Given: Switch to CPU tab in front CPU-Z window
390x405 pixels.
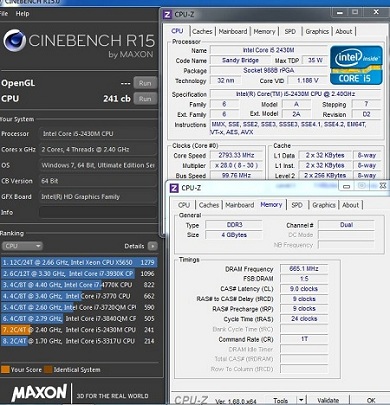Looking at the screenshot, I should point(184,205).
